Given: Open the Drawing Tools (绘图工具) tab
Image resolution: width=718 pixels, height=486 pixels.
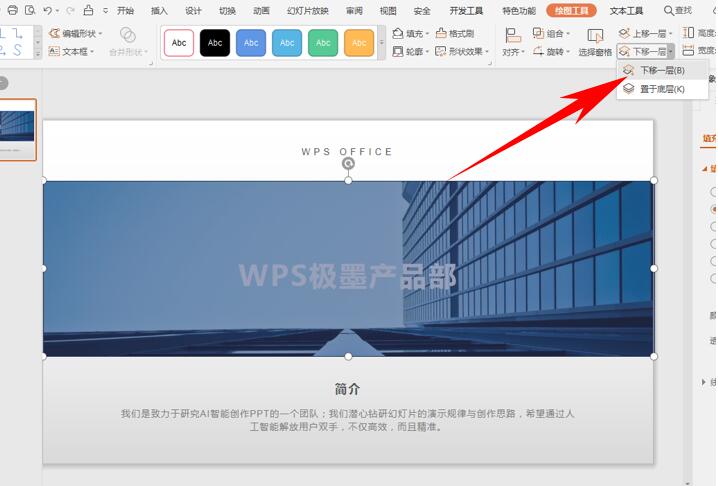Looking at the screenshot, I should (x=571, y=11).
